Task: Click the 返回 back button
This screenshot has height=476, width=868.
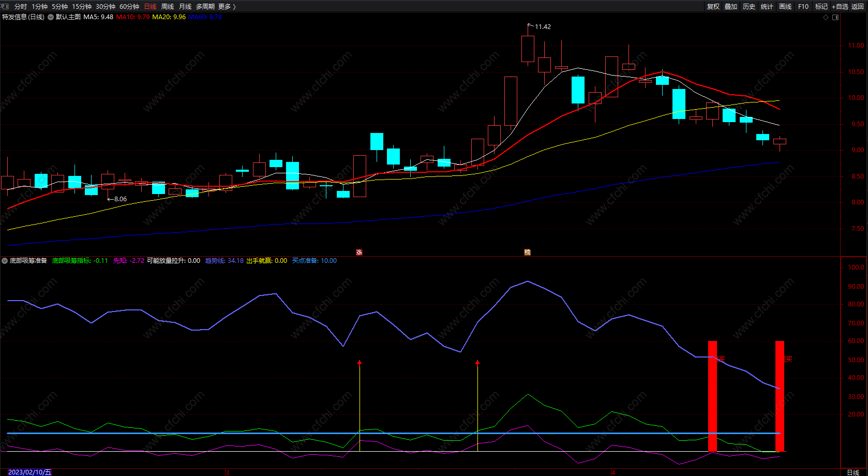Action: (858, 6)
